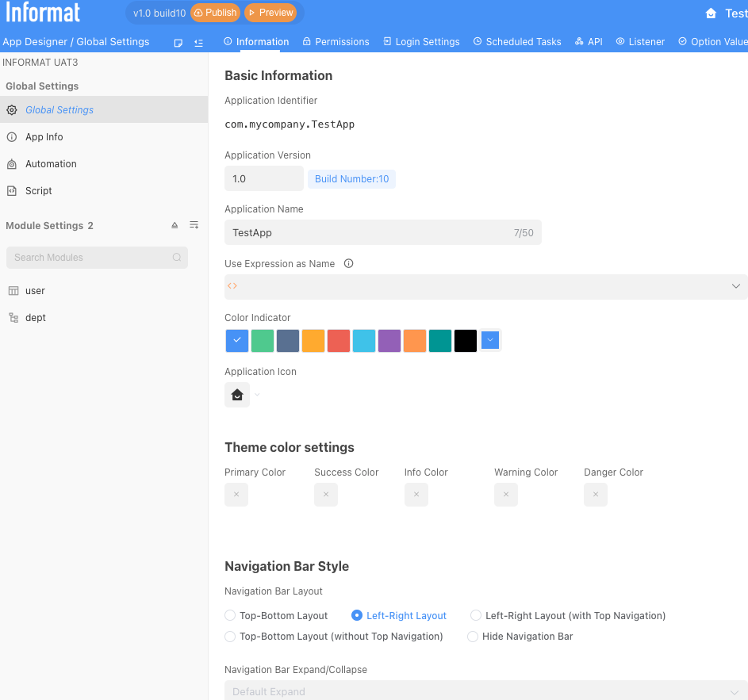Open the Scheduled Tasks tab
Viewport: 748px width, 700px height.
click(517, 42)
